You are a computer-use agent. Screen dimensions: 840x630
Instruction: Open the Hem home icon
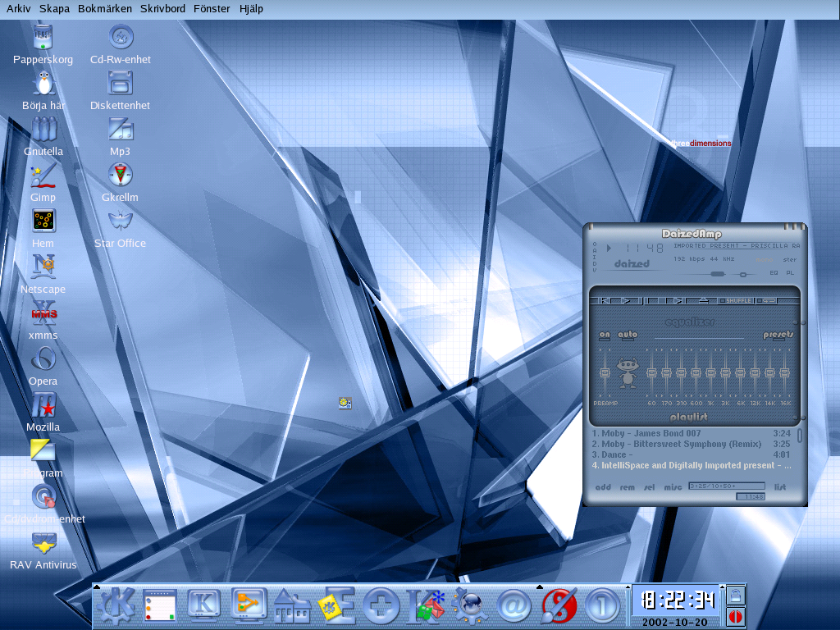[43, 221]
